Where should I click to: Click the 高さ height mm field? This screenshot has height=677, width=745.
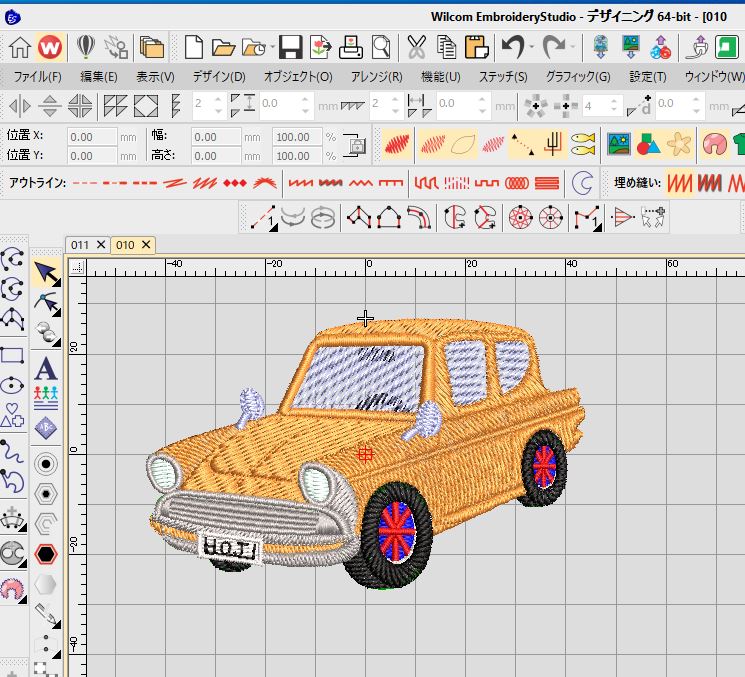click(216, 156)
